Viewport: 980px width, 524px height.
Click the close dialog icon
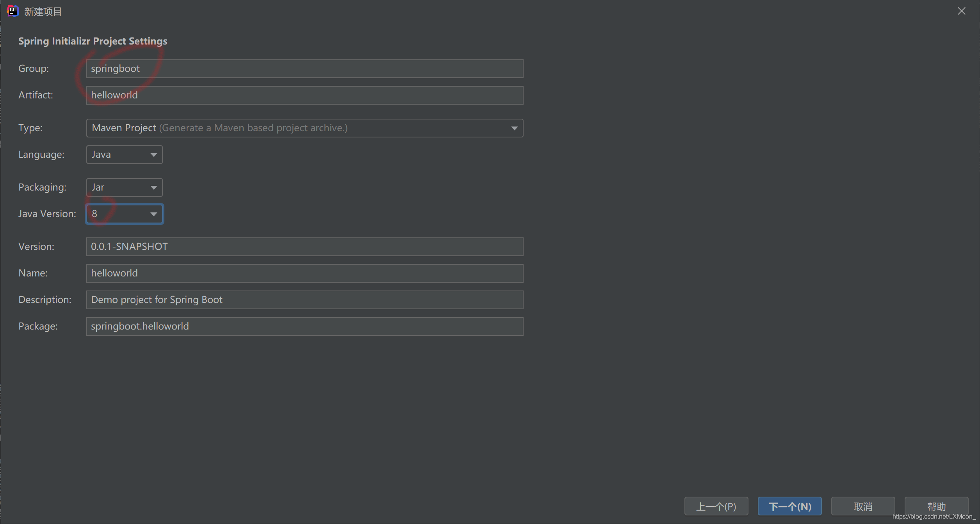click(x=962, y=11)
